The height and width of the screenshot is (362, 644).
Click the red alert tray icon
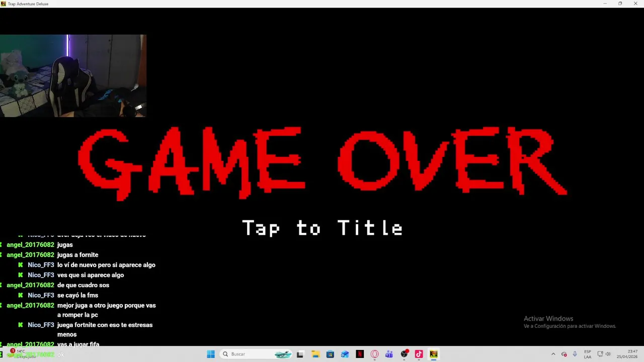pos(564,354)
